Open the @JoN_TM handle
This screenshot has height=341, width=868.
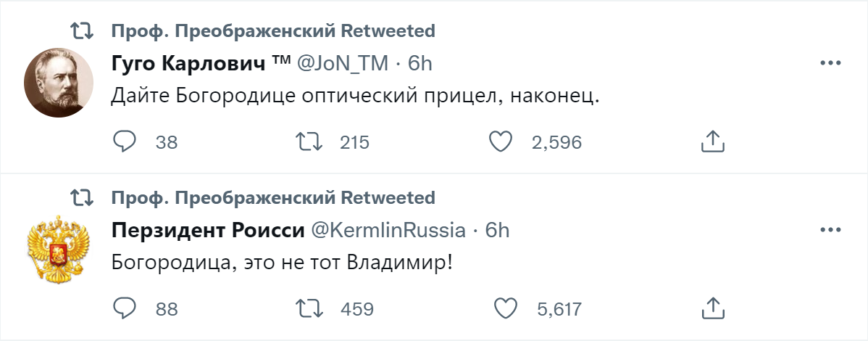343,64
